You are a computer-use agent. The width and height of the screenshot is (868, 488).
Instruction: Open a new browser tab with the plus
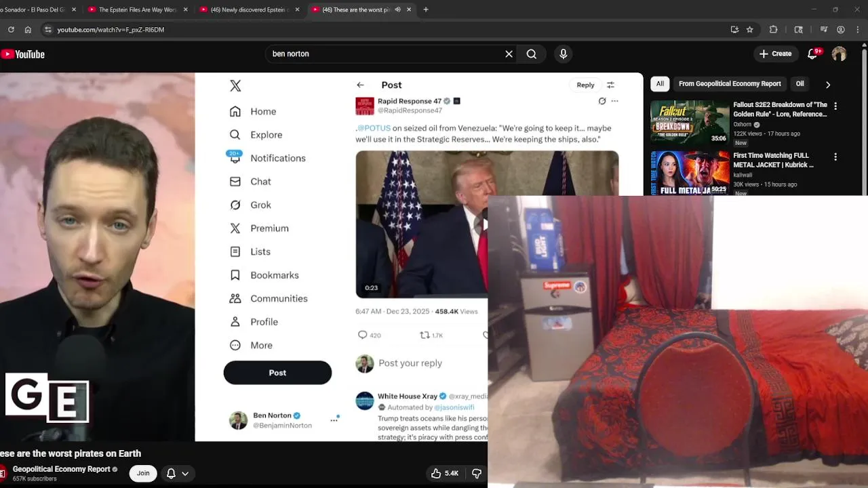tap(426, 9)
